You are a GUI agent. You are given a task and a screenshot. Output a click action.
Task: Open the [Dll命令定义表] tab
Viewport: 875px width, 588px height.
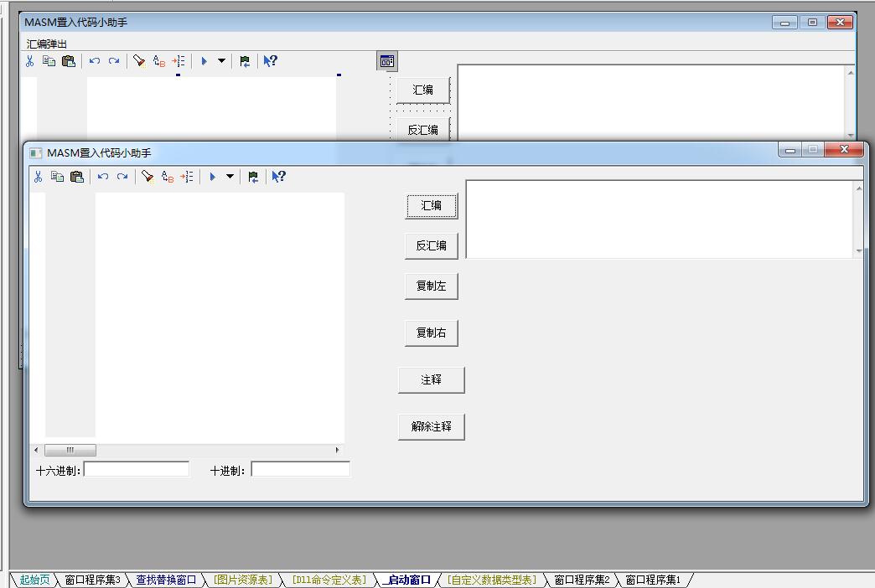(x=329, y=580)
